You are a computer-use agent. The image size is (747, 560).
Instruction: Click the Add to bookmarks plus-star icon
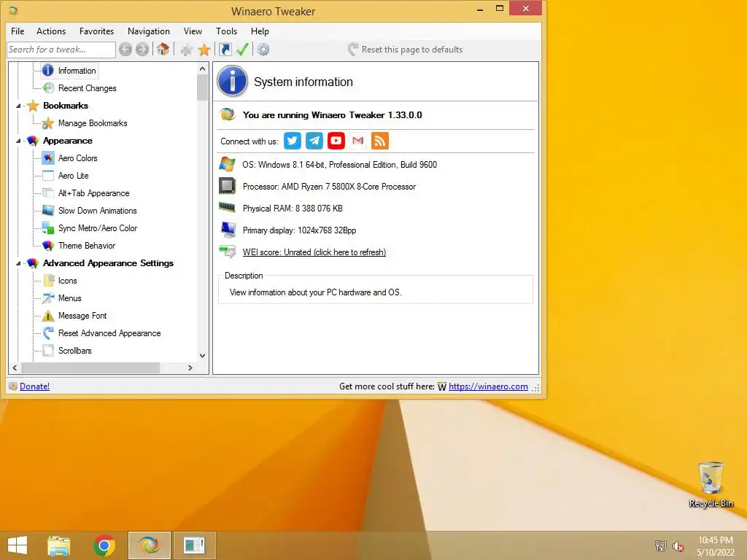187,50
